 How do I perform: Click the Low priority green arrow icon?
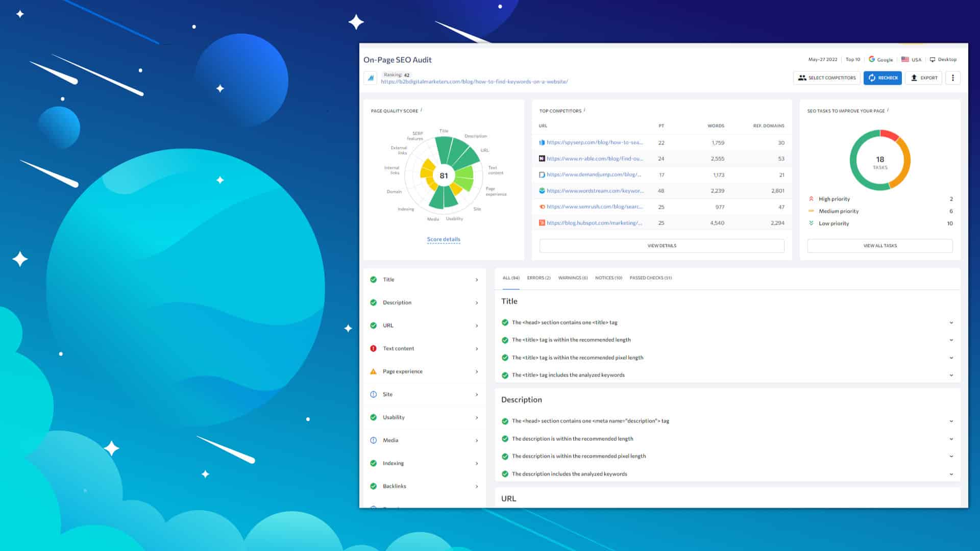tap(811, 223)
